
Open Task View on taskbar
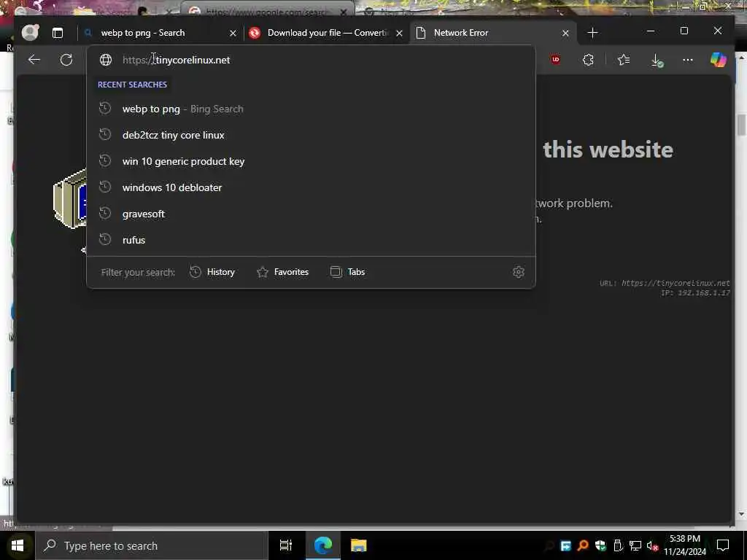pos(286,545)
